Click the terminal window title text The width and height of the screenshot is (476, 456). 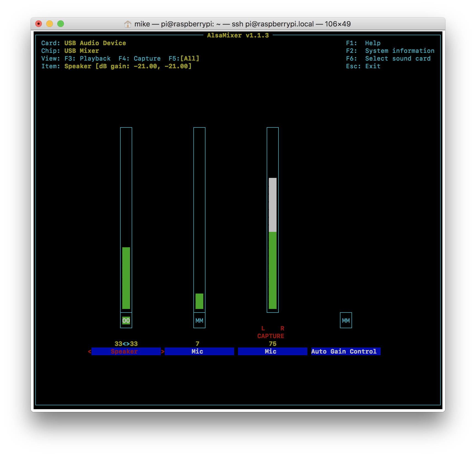click(x=242, y=24)
